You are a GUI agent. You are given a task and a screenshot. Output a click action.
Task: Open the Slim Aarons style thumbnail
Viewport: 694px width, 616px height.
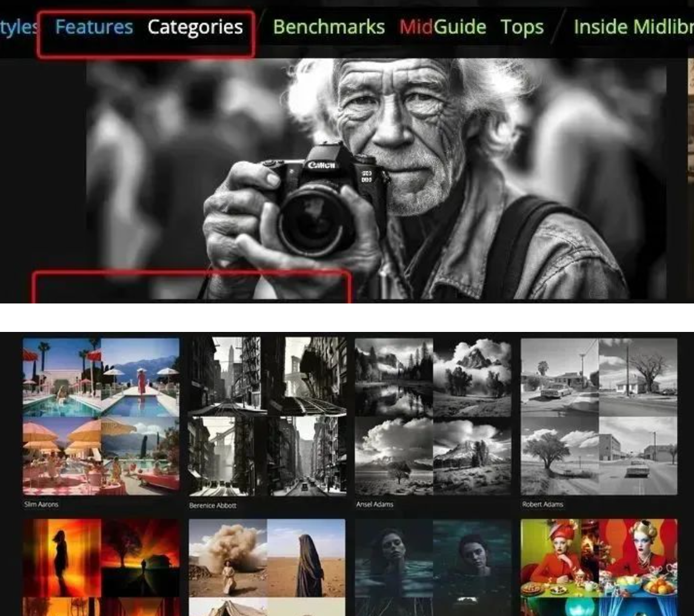(101, 416)
